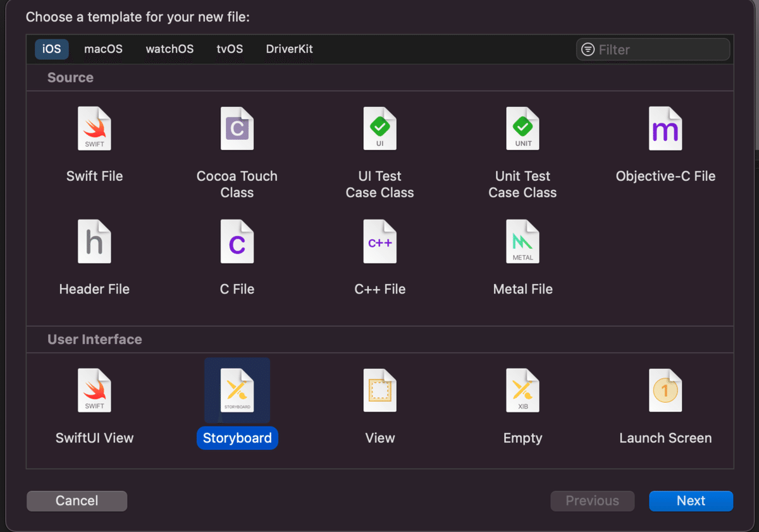Select the Launch Screen template icon

tap(665, 391)
